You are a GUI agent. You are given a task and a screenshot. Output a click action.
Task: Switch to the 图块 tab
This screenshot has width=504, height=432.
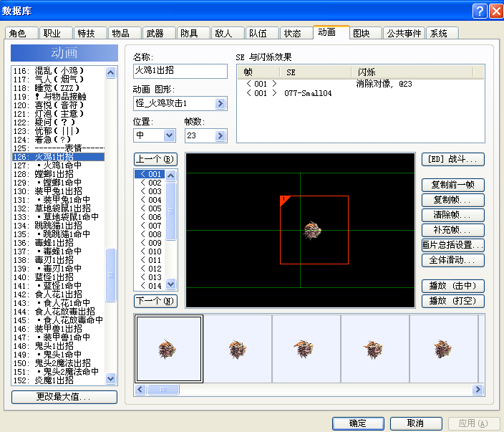(x=365, y=33)
